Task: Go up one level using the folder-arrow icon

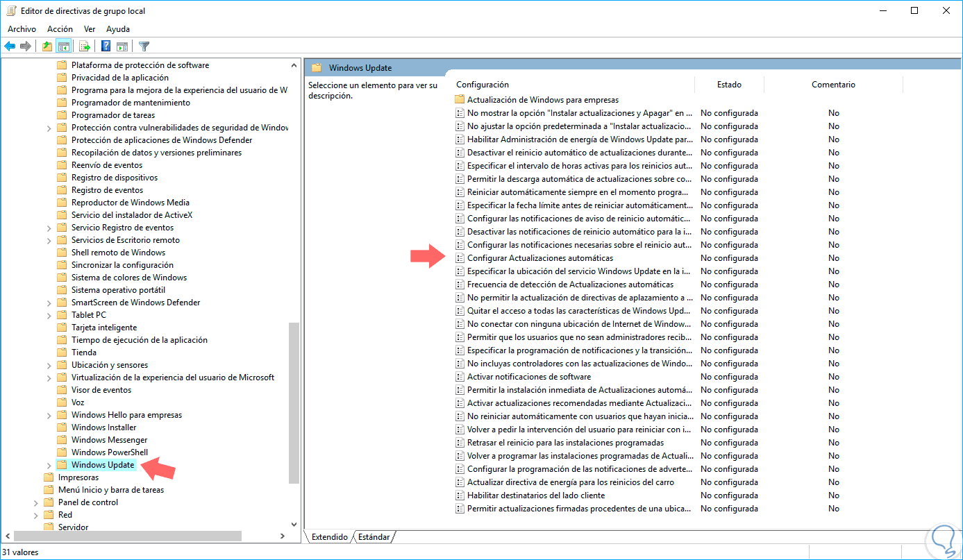Action: [47, 46]
